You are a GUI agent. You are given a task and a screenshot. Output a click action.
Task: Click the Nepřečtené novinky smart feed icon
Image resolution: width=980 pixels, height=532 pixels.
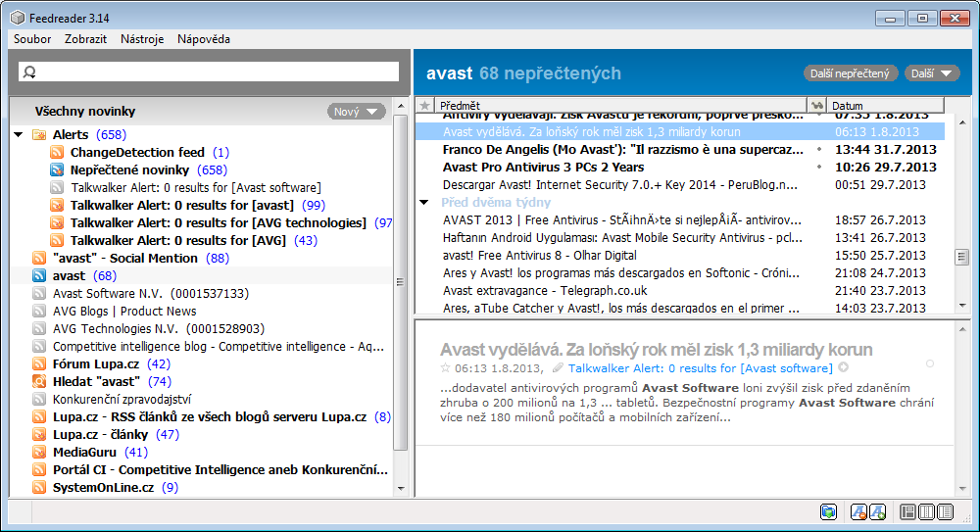57,169
